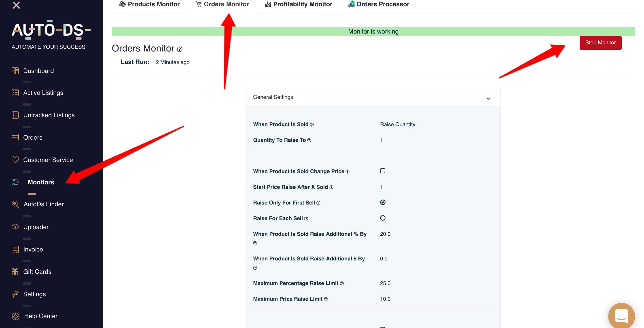Image resolution: width=644 pixels, height=328 pixels.
Task: Click the Dashboard sidebar icon
Action: (x=15, y=71)
